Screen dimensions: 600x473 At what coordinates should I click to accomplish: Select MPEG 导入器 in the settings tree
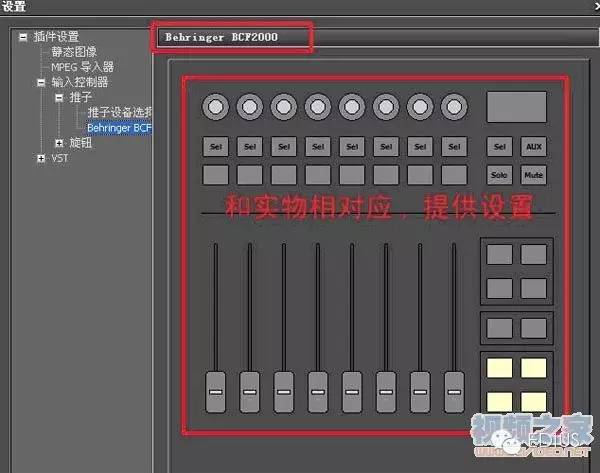coord(82,67)
